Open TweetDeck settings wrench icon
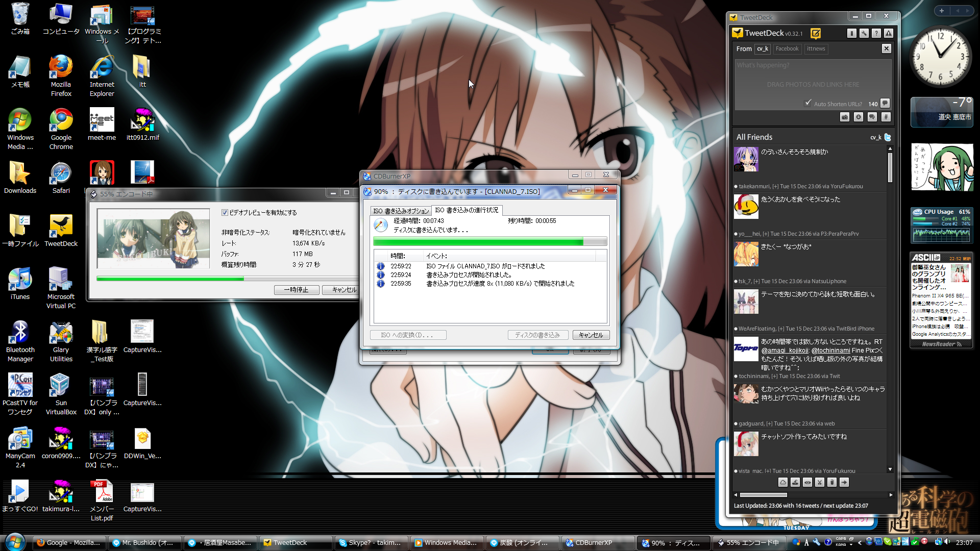Viewport: 980px width, 551px height. (864, 33)
